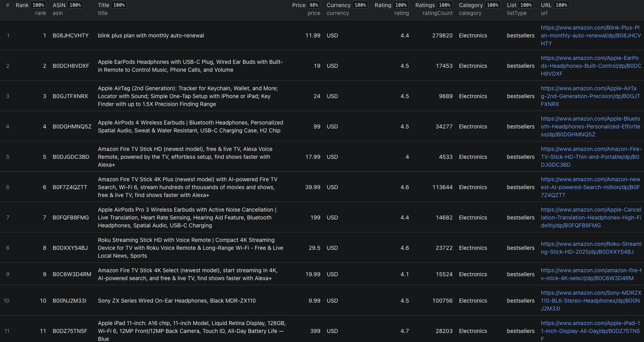Open the Apple-EarPods-Headphones Amazon link
The height and width of the screenshot is (342, 644).
[x=591, y=66]
